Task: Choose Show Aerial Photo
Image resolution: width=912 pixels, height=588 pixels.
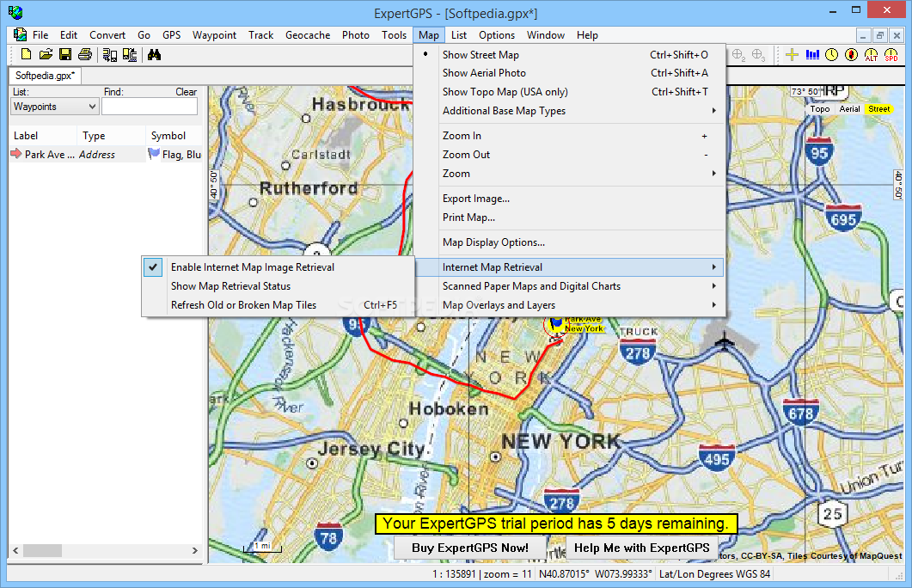Action: pyautogui.click(x=570, y=73)
